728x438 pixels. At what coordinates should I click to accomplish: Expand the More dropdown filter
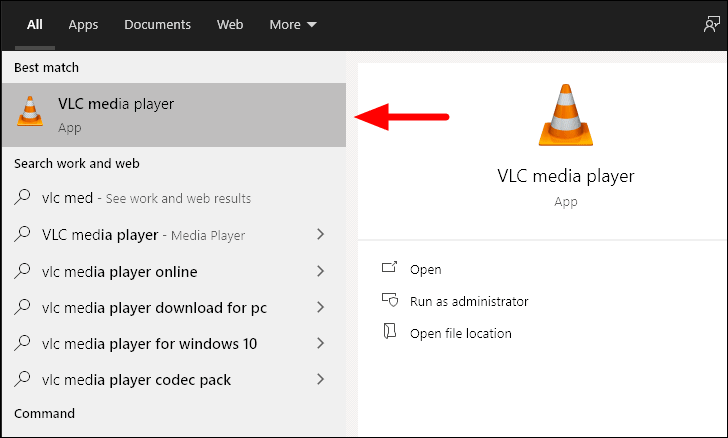[x=293, y=25]
